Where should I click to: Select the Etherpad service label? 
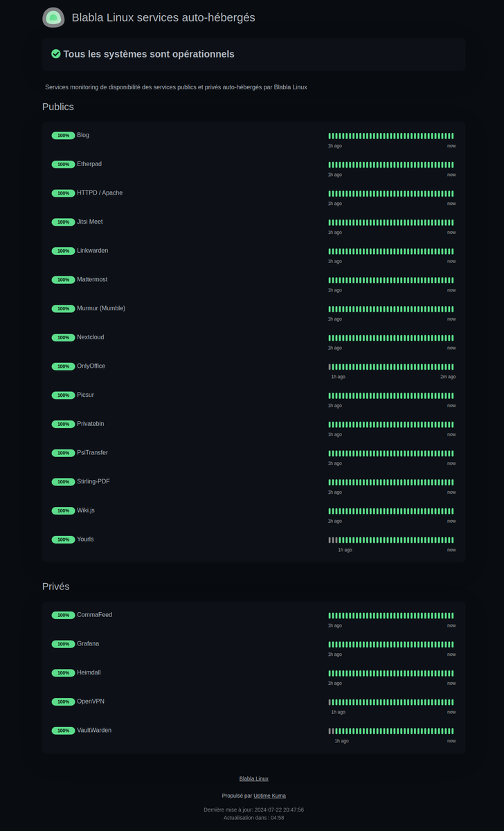click(x=89, y=164)
